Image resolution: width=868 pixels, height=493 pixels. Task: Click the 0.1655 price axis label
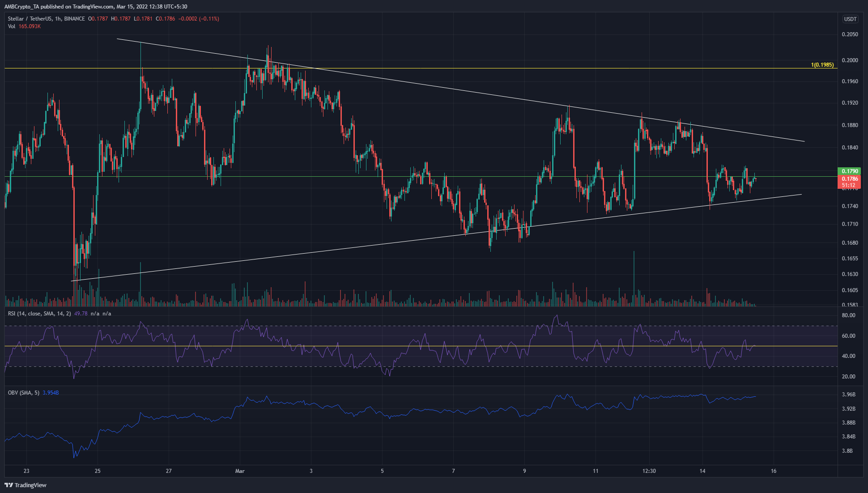(850, 259)
